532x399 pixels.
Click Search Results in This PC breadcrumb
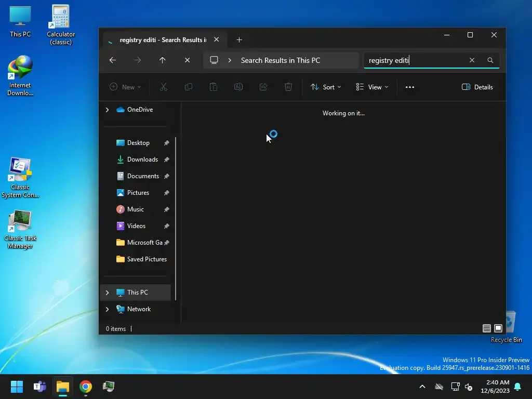(x=280, y=60)
